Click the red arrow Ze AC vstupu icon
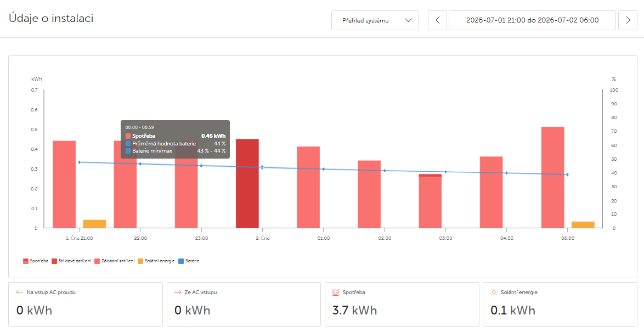The width and height of the screenshot is (644, 332). pyautogui.click(x=177, y=292)
